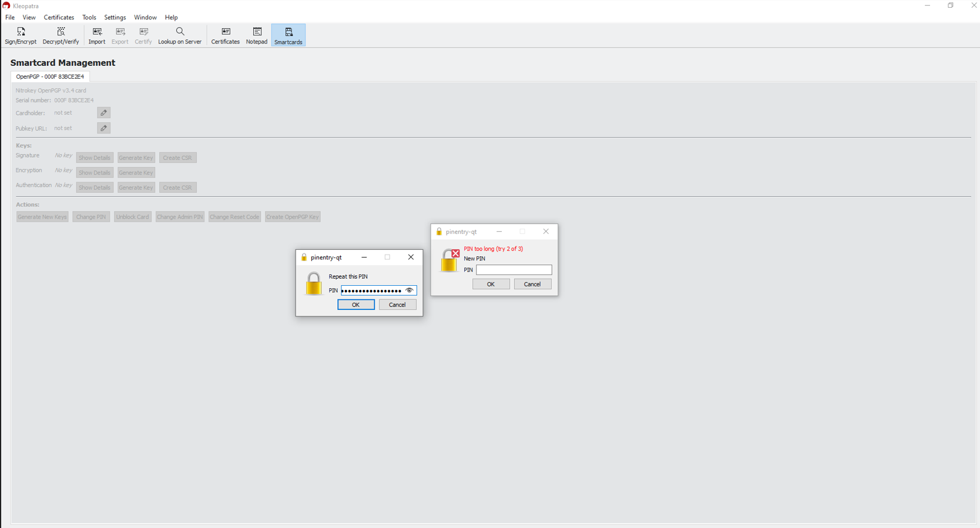
Task: Select the Smartcards toolbar button
Action: tap(288, 35)
